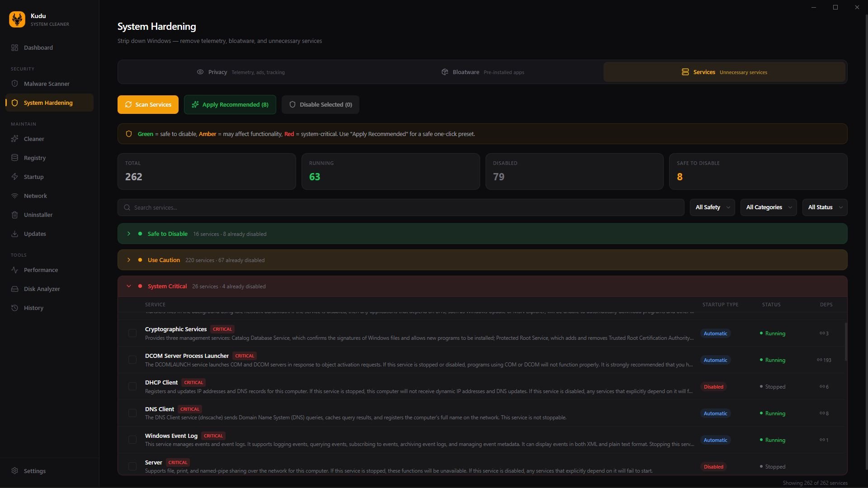Click Scan Services button
This screenshot has height=488, width=868.
tap(148, 105)
